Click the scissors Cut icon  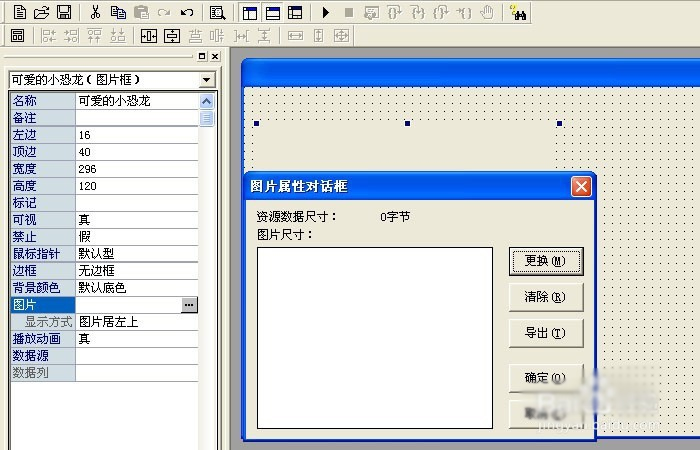click(x=95, y=13)
